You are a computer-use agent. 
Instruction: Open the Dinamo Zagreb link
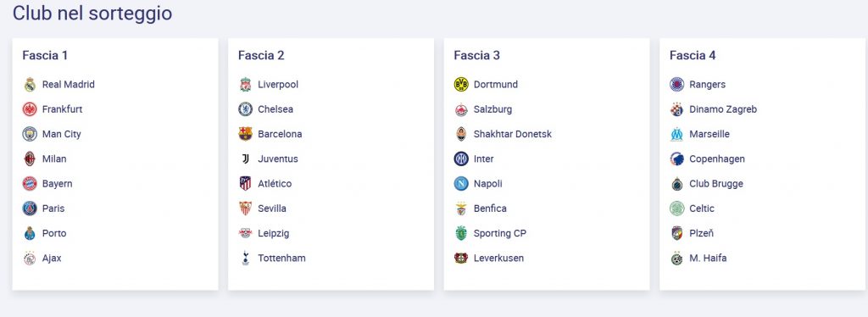tap(723, 109)
